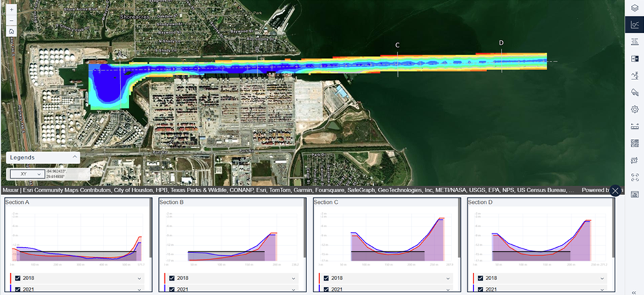Viewport: 644px width, 295px height.
Task: Select the Section C panel title
Action: (325, 203)
